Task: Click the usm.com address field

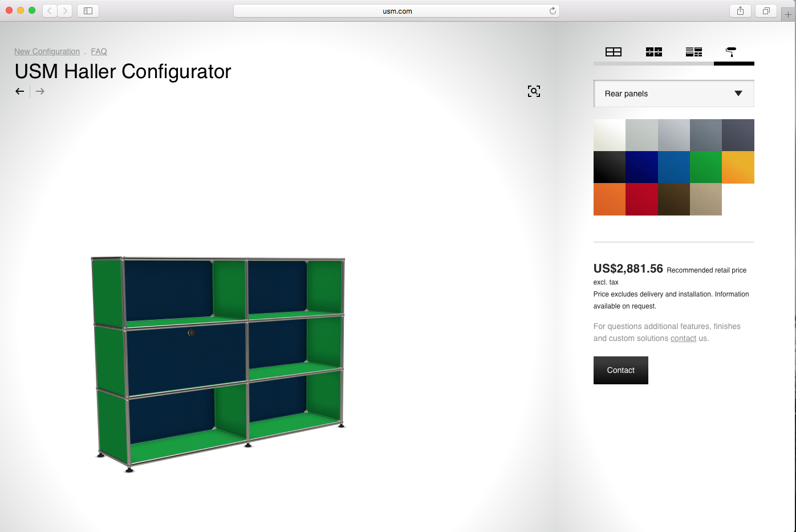Action: 397,11
